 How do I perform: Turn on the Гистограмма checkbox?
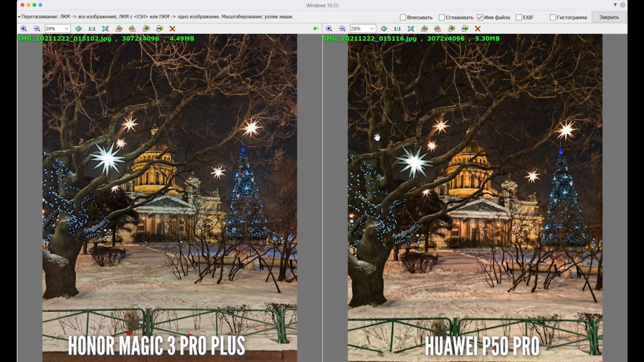click(x=553, y=17)
